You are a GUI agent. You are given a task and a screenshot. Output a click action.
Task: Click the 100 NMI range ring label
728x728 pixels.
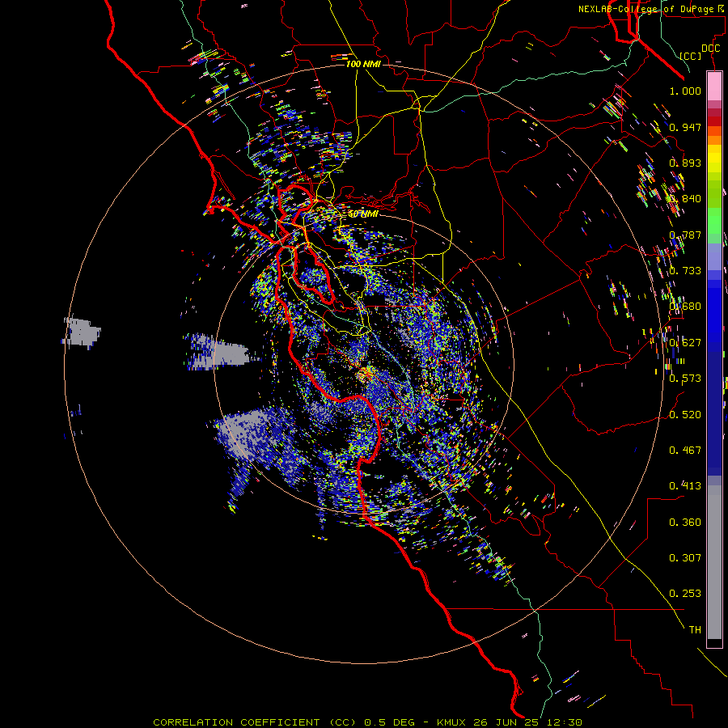(x=363, y=64)
